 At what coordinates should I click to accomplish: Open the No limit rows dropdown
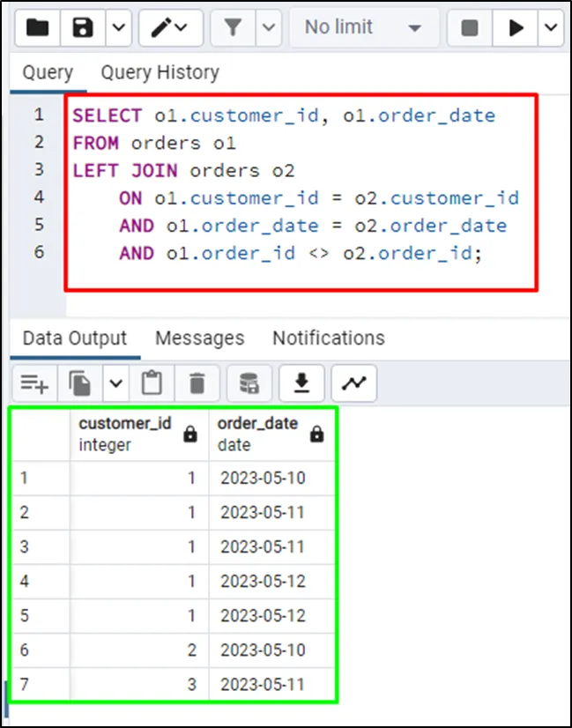363,28
